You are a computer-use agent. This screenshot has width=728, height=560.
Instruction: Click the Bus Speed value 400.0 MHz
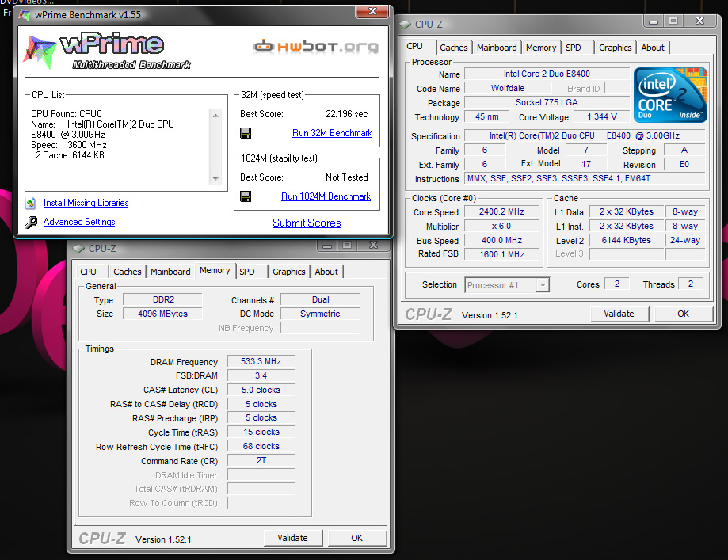pyautogui.click(x=501, y=240)
